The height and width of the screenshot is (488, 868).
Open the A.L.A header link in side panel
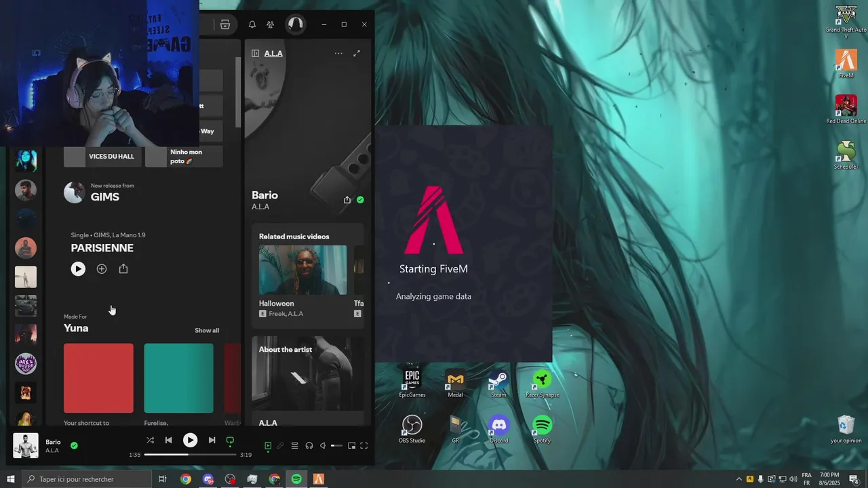273,54
